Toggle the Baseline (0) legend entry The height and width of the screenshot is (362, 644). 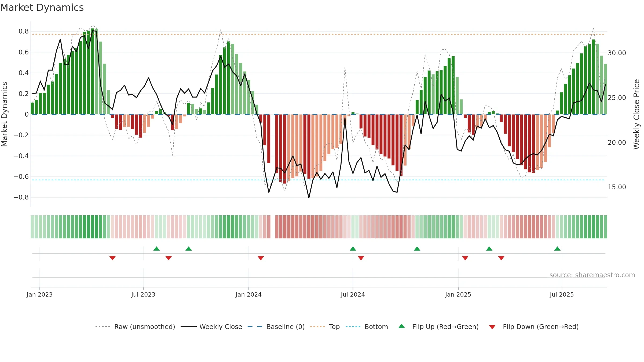point(276,327)
